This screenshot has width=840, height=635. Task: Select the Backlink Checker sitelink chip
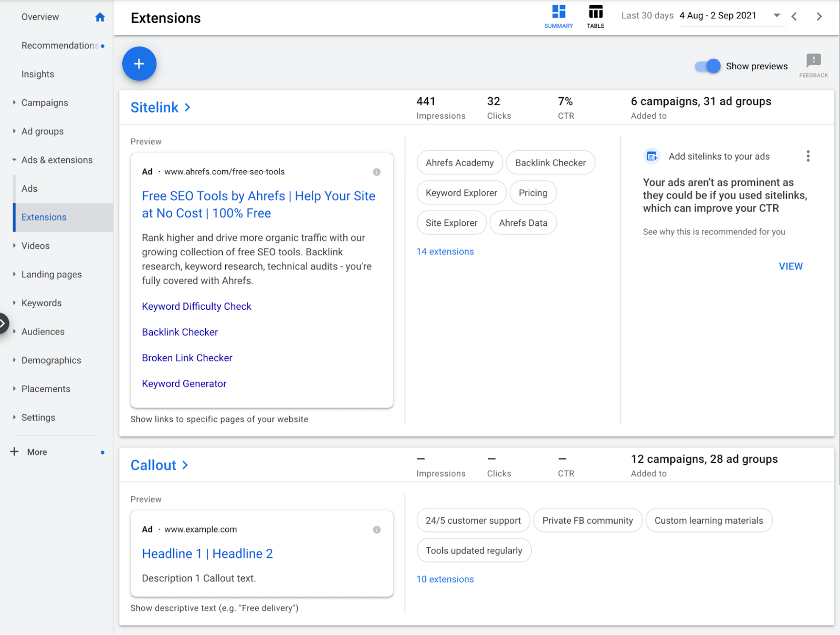pos(550,163)
